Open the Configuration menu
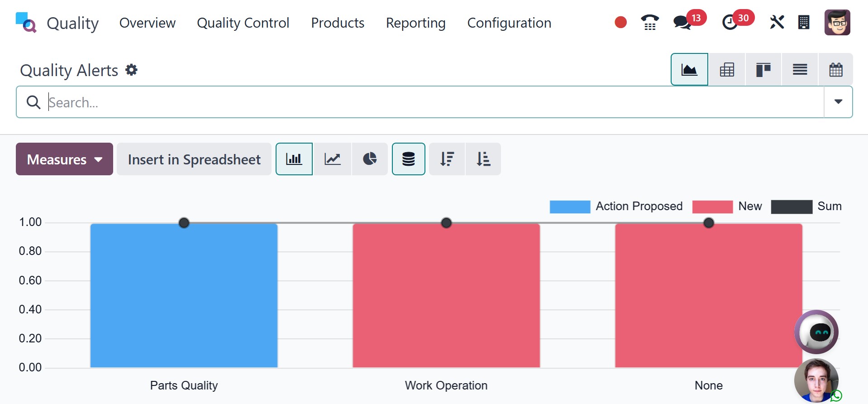The image size is (868, 404). pyautogui.click(x=509, y=23)
